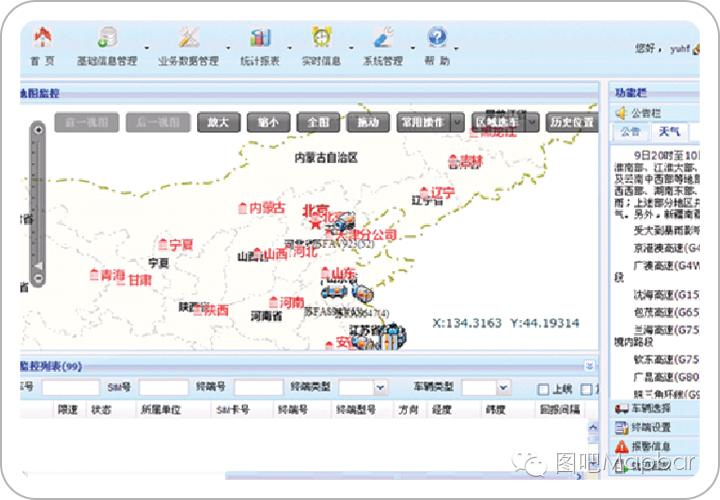Click the 报警信息 warning triangle icon
Screen dimensions: 720x500
(x=622, y=446)
